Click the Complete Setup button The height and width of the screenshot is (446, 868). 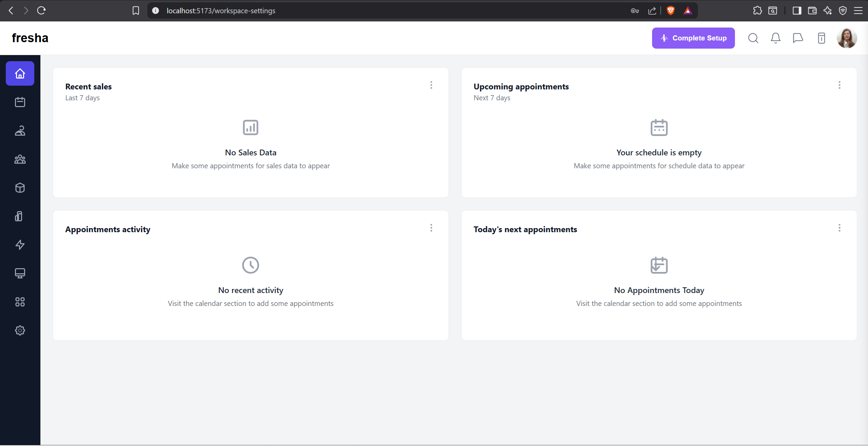[693, 38]
